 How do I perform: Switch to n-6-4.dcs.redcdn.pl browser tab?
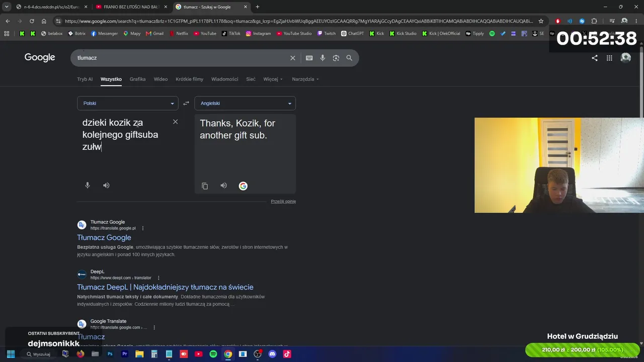click(x=51, y=7)
